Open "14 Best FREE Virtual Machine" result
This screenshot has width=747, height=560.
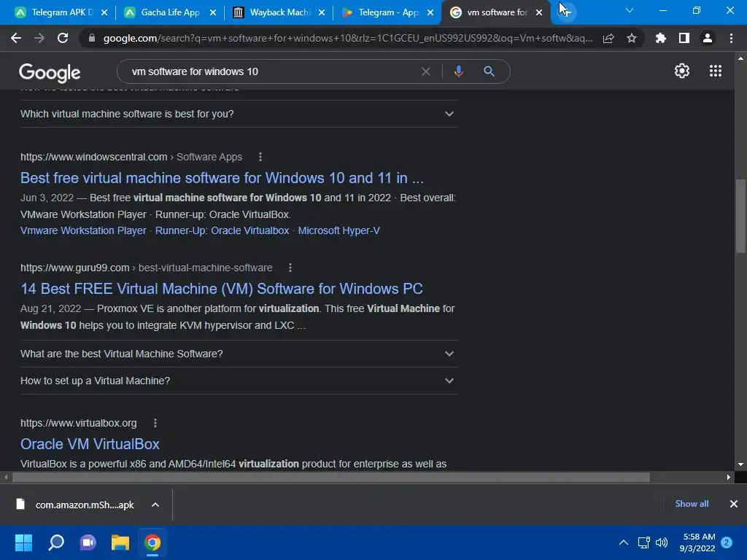(222, 289)
